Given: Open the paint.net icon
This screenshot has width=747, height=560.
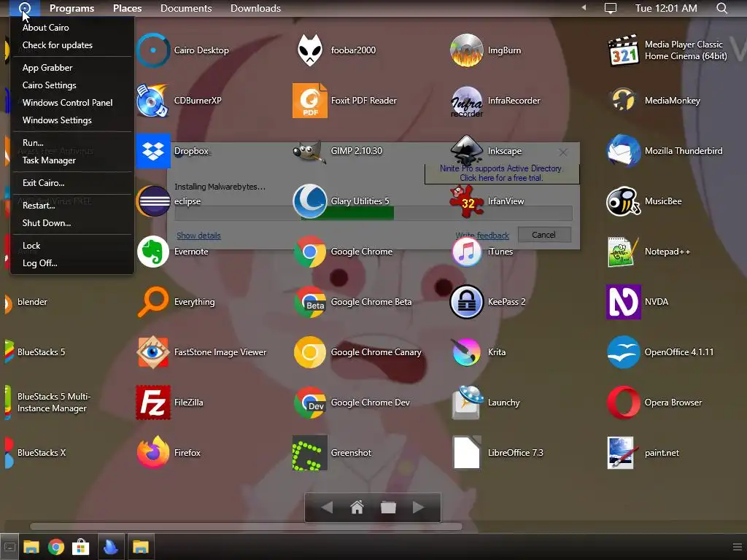Looking at the screenshot, I should click(x=623, y=453).
